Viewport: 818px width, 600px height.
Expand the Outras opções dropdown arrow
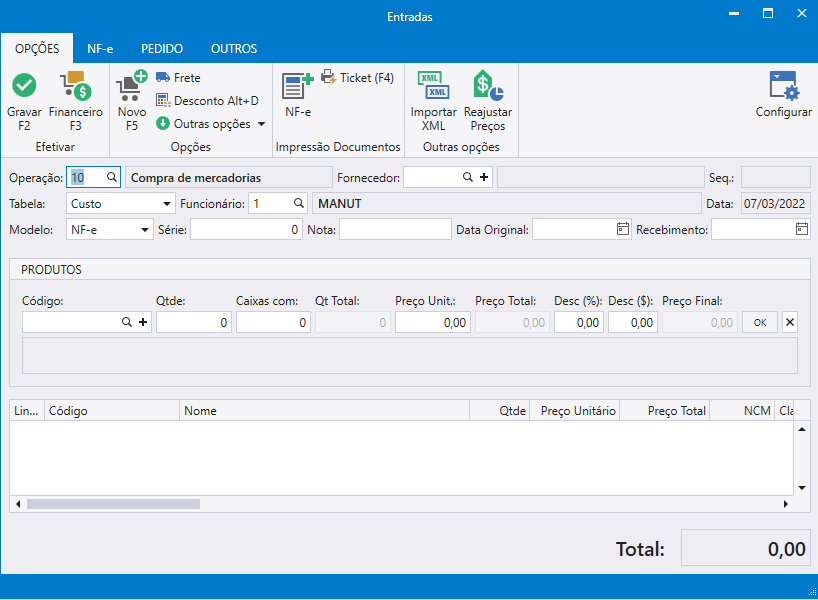[262, 124]
